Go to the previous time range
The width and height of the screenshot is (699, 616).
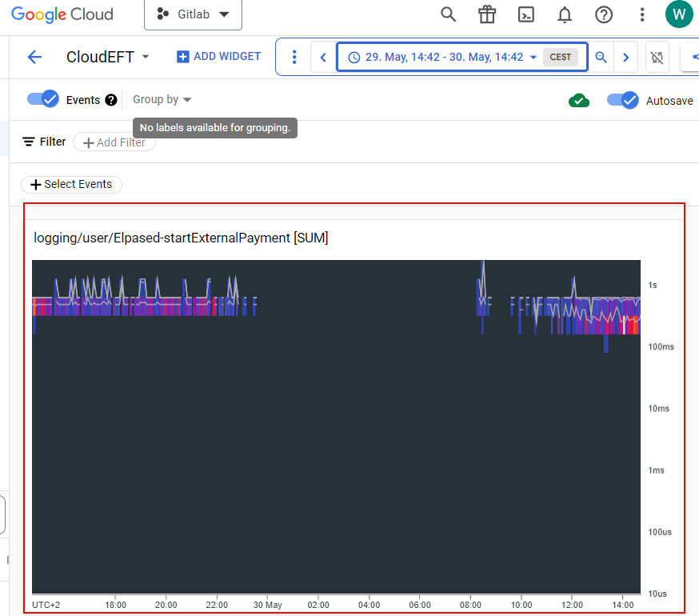coord(323,57)
